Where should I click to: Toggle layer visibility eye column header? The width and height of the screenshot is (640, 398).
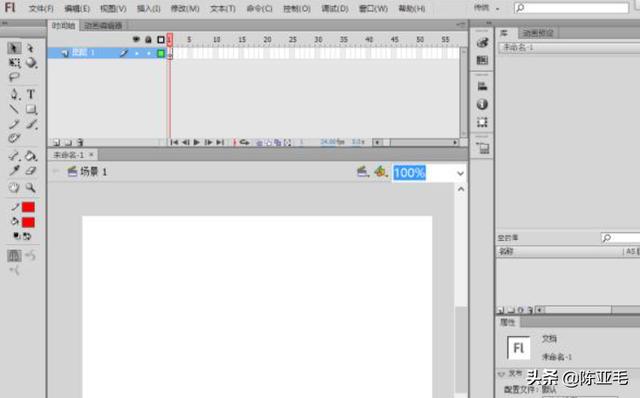[136, 40]
